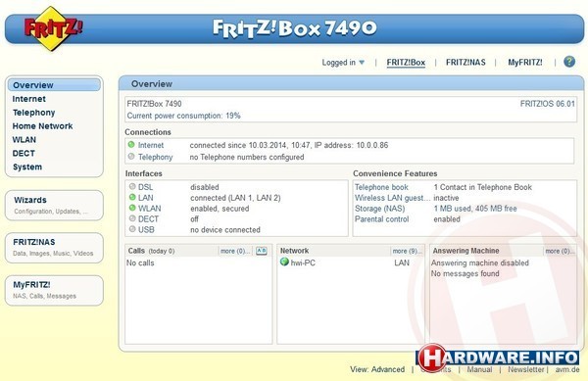
Task: Open telephone book icon in Calls panel
Action: pos(262,251)
